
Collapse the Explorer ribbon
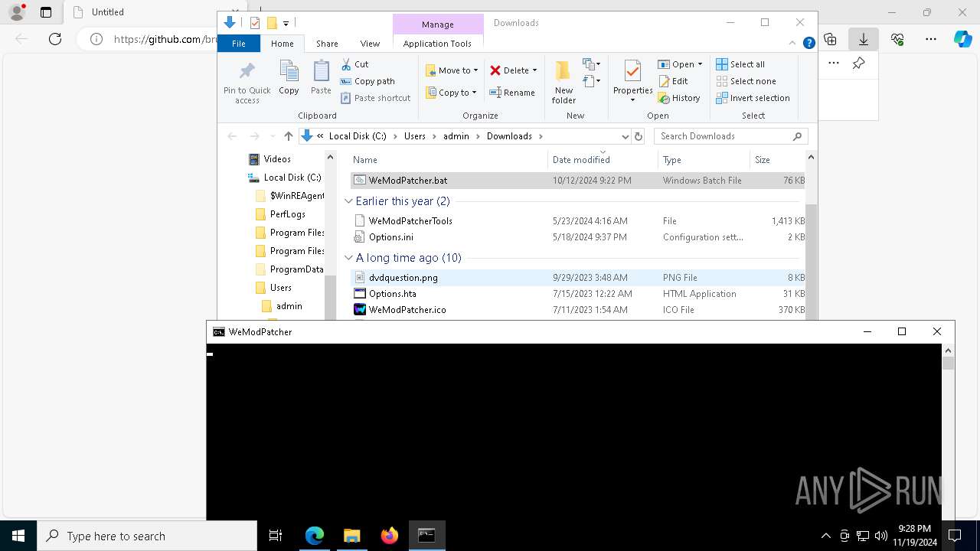click(794, 44)
